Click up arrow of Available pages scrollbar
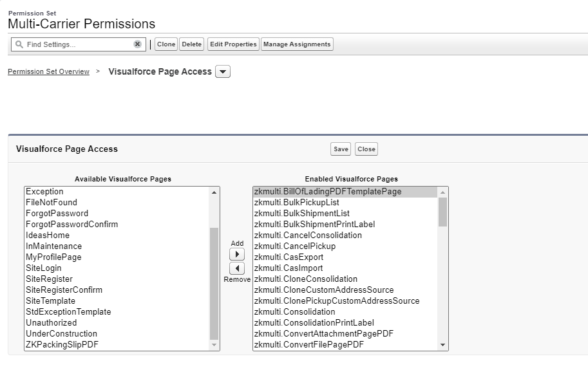 click(x=214, y=192)
